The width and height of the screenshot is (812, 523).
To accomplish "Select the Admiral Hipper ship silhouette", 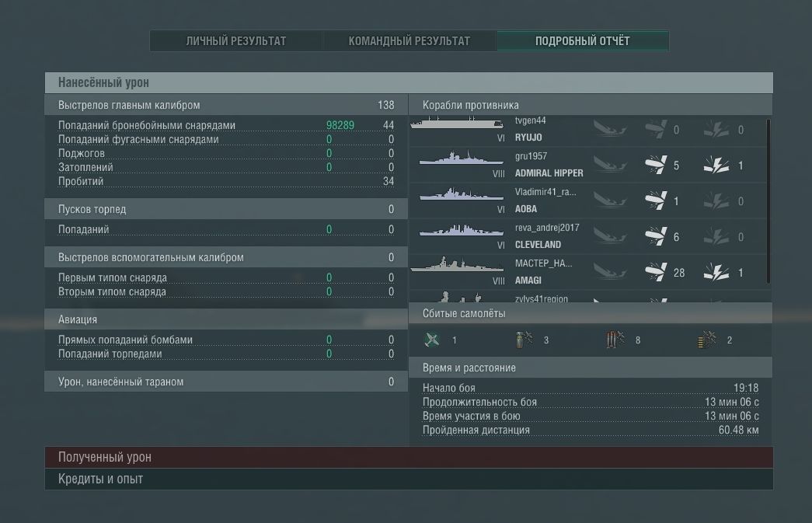I will (x=461, y=160).
